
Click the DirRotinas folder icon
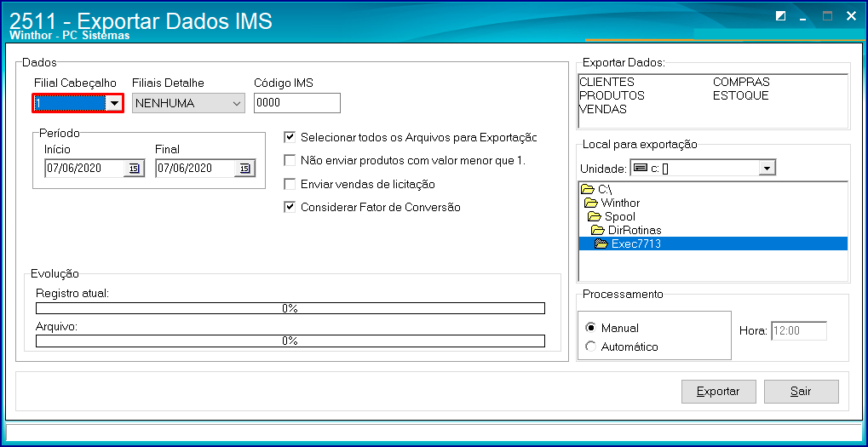click(x=597, y=230)
